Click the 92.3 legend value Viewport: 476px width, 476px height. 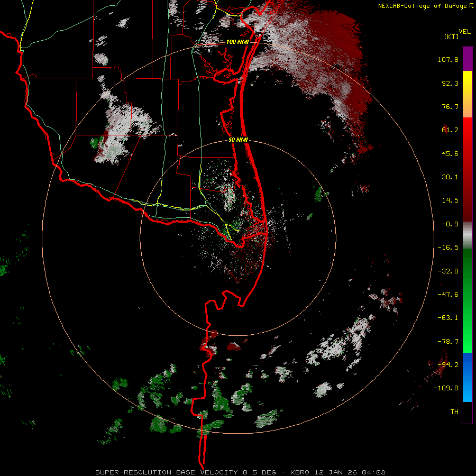click(x=450, y=83)
